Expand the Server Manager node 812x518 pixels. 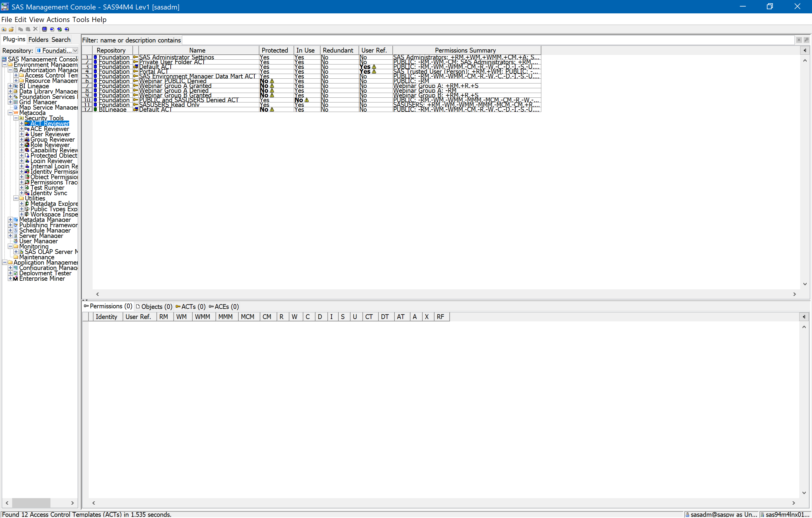[x=10, y=236]
